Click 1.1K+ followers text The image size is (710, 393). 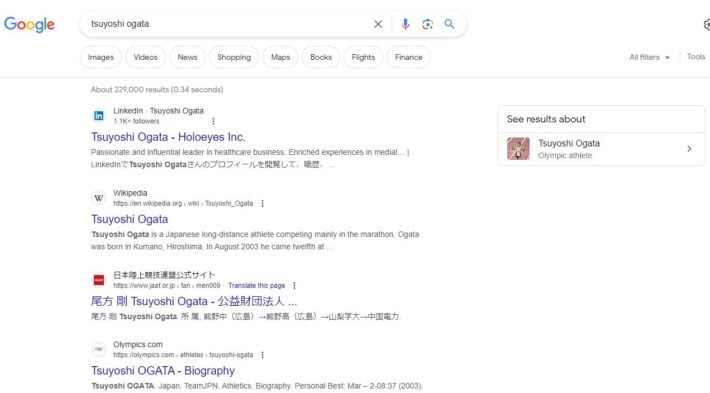(x=136, y=121)
